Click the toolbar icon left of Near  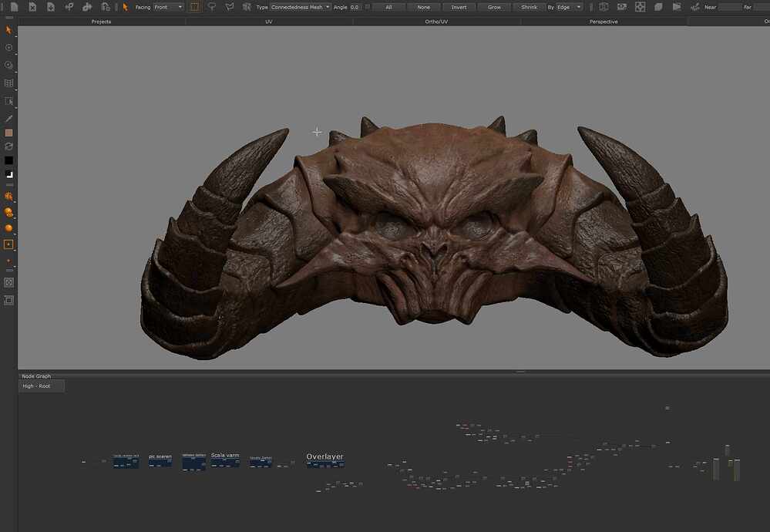click(695, 7)
